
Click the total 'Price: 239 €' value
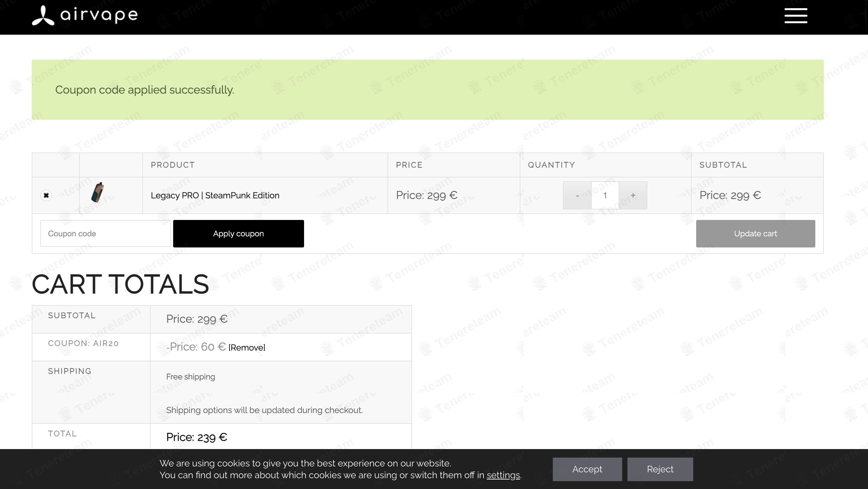coord(197,437)
